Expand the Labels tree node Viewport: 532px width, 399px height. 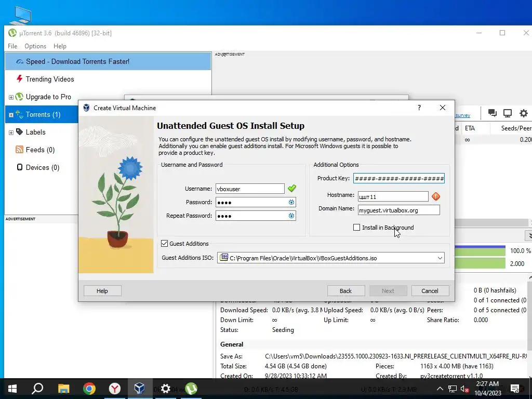pos(11,132)
